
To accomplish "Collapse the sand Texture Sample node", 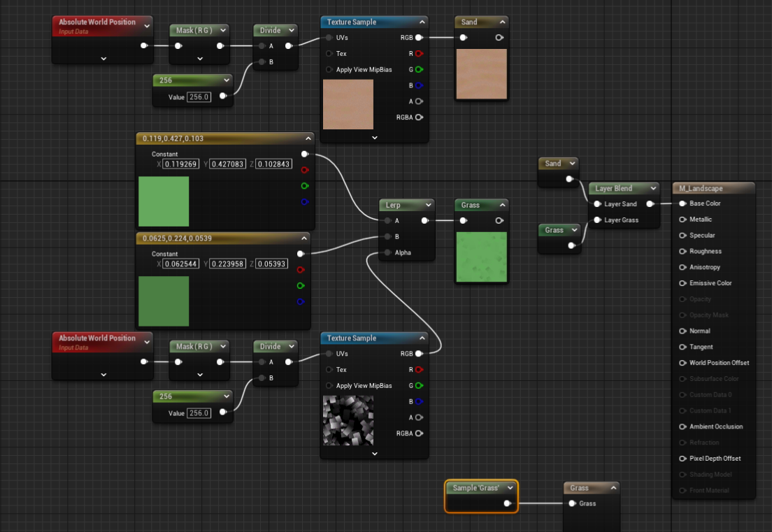I will pyautogui.click(x=422, y=22).
